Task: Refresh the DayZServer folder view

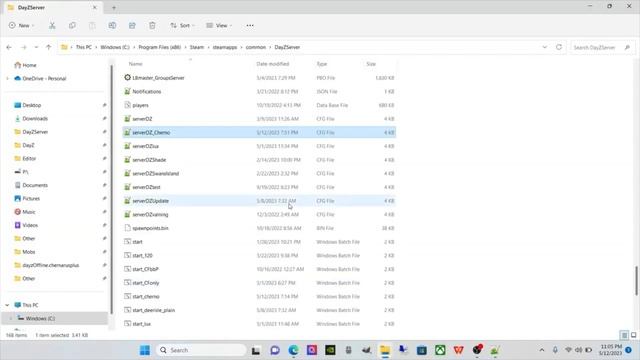Action: [559, 47]
